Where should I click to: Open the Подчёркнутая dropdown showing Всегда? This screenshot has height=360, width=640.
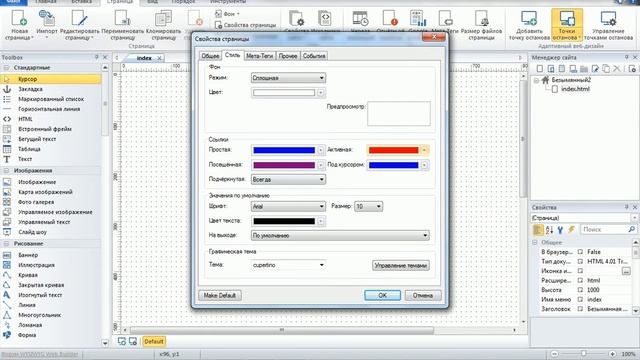[288, 179]
